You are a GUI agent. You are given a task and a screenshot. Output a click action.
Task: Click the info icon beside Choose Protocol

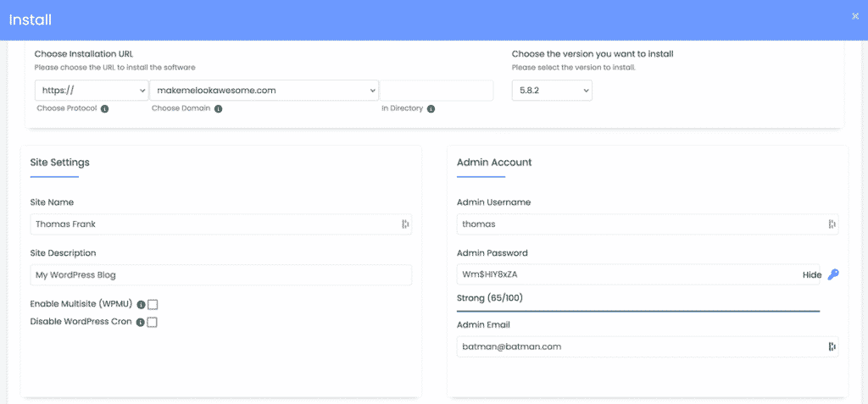coord(104,109)
